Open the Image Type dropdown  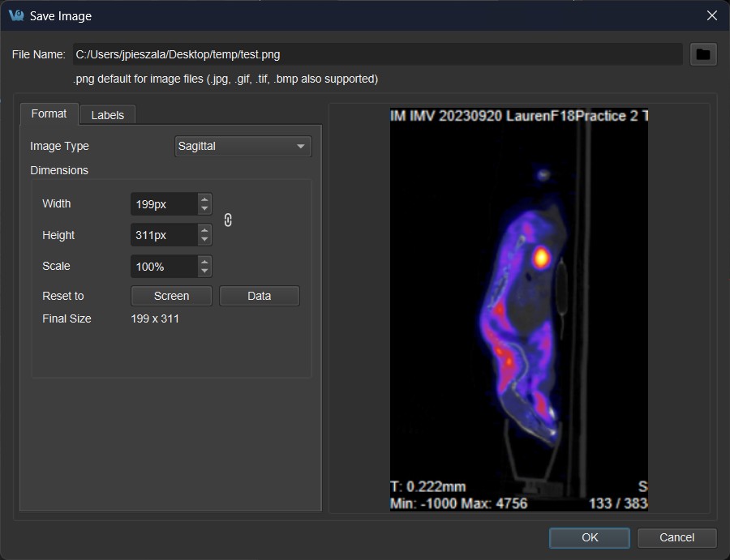tap(243, 147)
